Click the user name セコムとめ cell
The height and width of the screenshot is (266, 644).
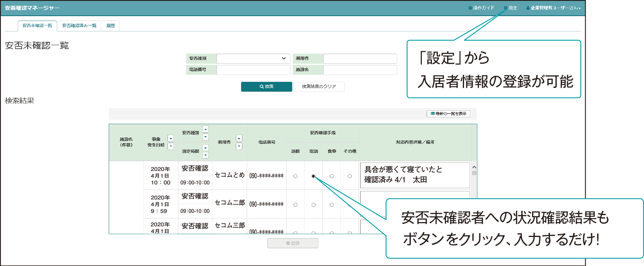click(230, 175)
